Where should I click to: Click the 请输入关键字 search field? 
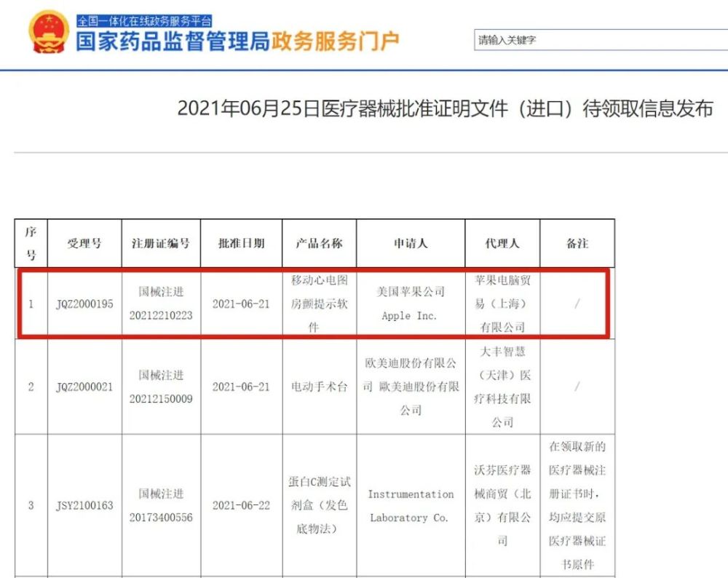pos(601,40)
